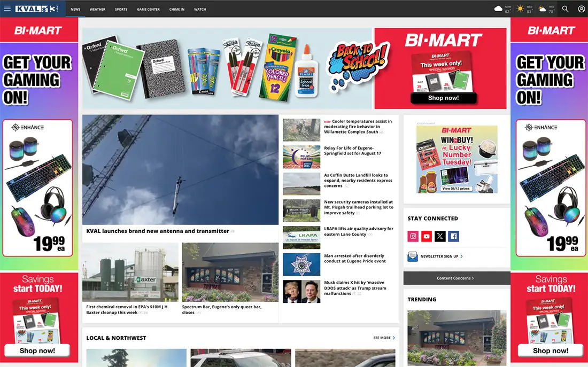Click the sunny Wednesday forecast icon
588x367 pixels.
(x=520, y=9)
